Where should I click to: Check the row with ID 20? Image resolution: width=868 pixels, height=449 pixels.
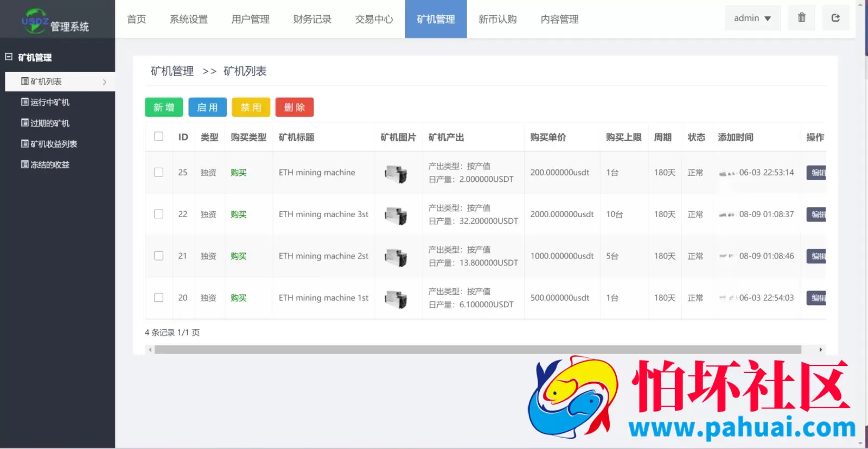(x=158, y=298)
